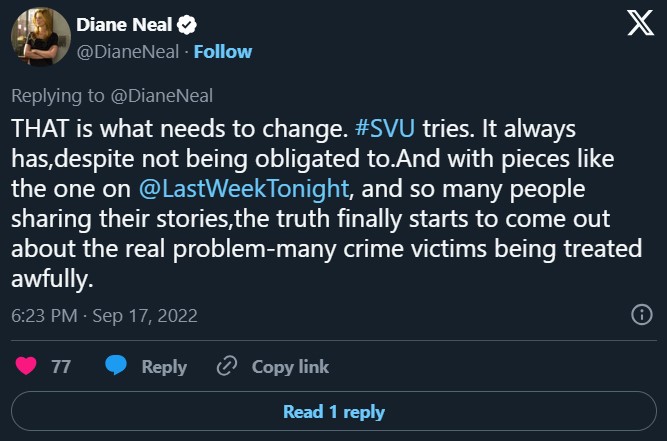Click the copy link chain icon
The height and width of the screenshot is (441, 667).
227,367
